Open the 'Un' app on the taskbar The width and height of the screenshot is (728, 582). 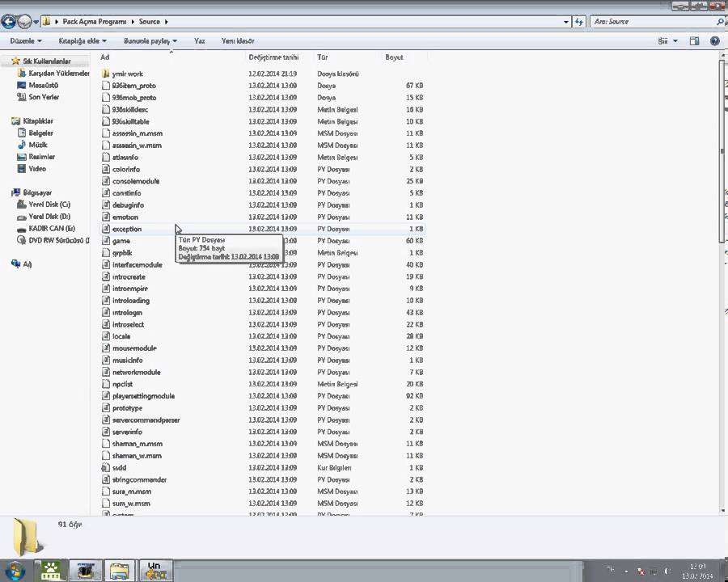point(155,571)
